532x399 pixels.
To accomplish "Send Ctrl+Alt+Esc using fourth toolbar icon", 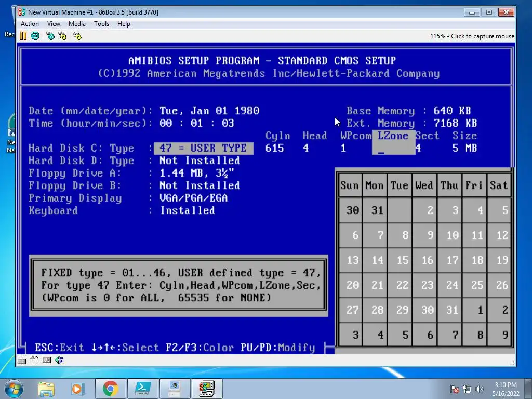I will click(x=62, y=36).
